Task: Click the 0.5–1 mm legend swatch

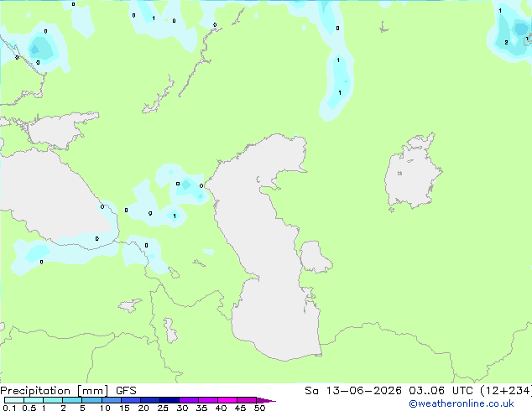Action: [x=34, y=400]
